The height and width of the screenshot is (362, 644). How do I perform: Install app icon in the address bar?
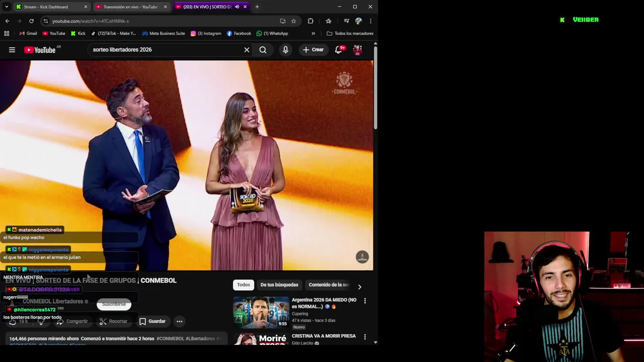coord(283,21)
